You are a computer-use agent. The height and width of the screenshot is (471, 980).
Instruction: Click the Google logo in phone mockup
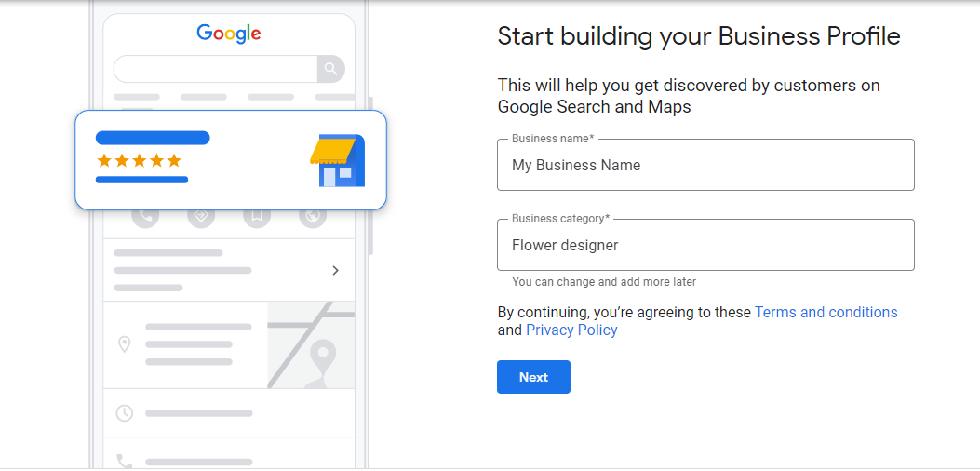tap(229, 34)
